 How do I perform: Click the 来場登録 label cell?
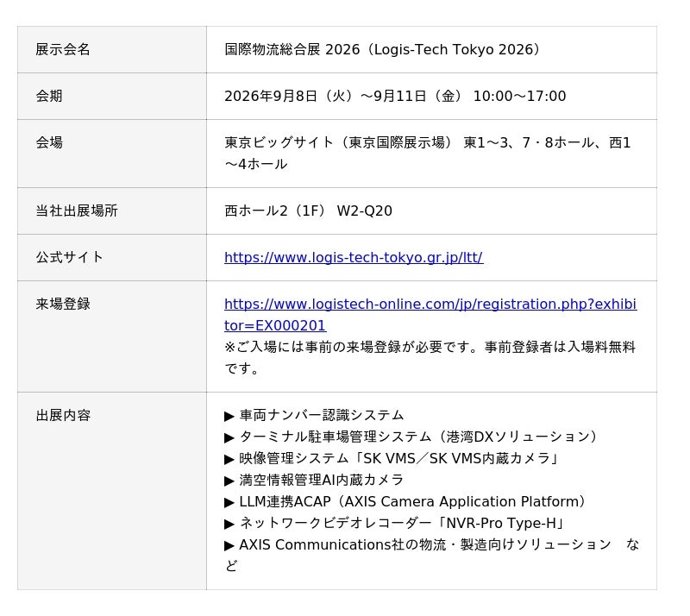tap(112, 336)
